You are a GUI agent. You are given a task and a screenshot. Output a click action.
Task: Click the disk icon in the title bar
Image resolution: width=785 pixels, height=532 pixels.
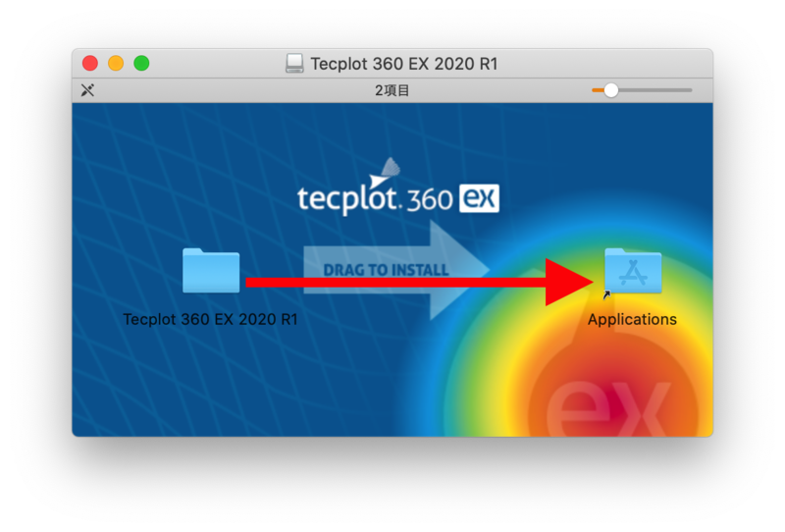point(294,64)
